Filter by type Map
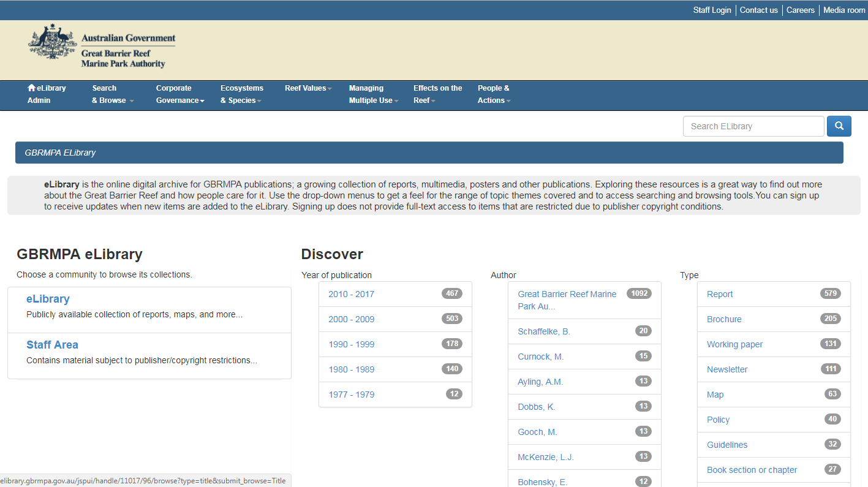This screenshot has width=868, height=487. point(715,395)
